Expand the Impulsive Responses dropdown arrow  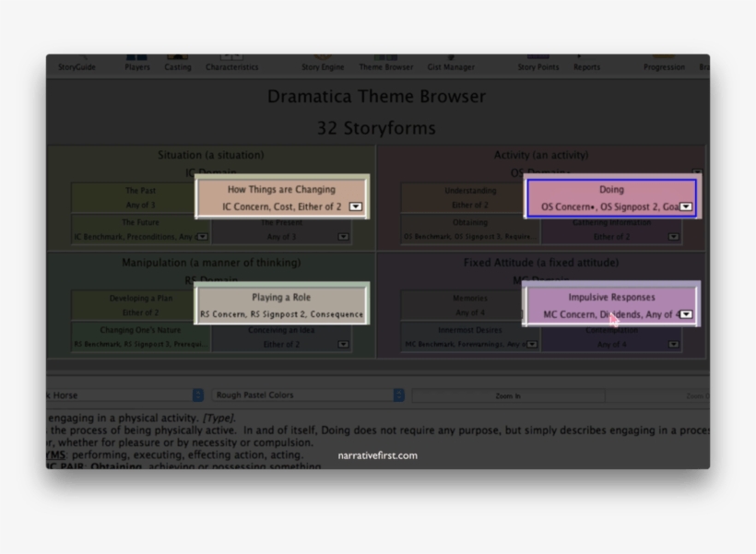tap(686, 315)
